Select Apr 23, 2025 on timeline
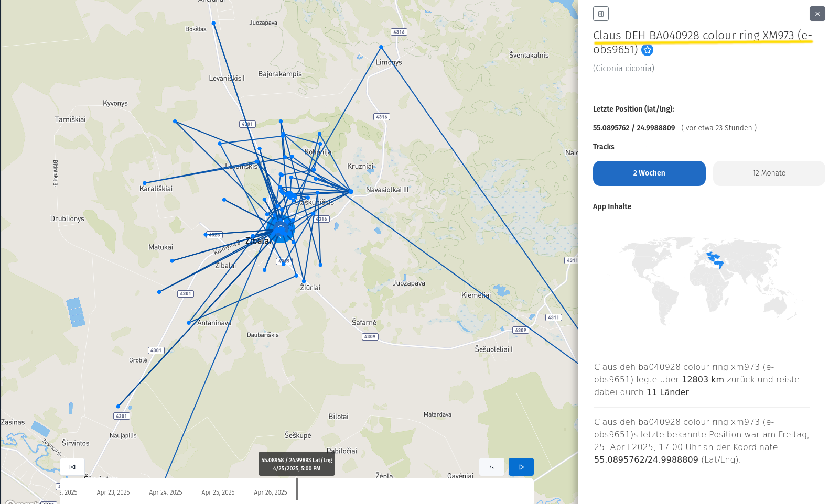Image resolution: width=840 pixels, height=504 pixels. point(113,492)
